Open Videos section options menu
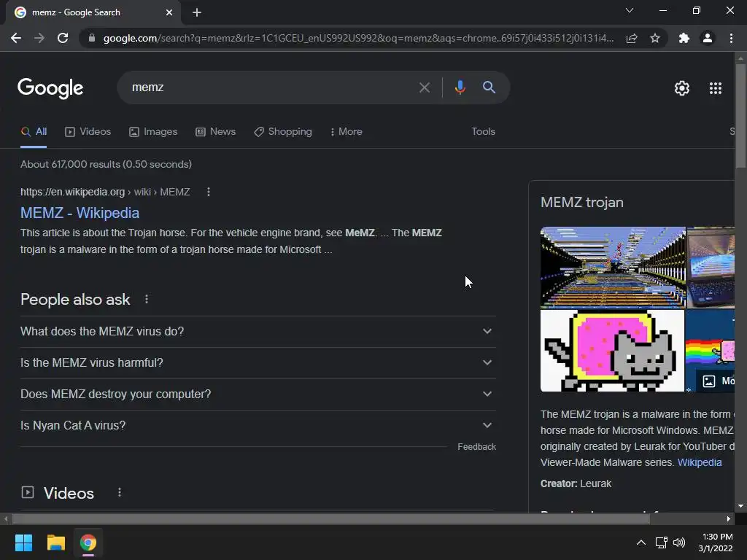This screenshot has height=560, width=747. click(120, 492)
